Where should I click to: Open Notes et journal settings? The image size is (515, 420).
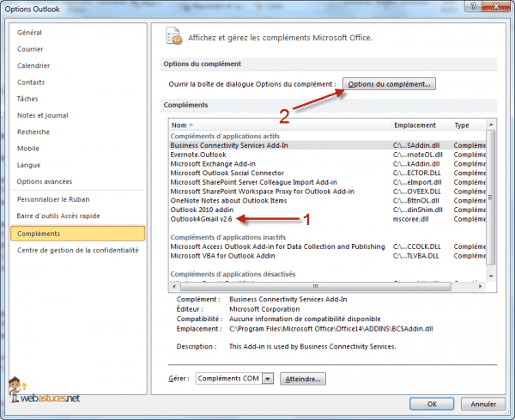[x=43, y=115]
